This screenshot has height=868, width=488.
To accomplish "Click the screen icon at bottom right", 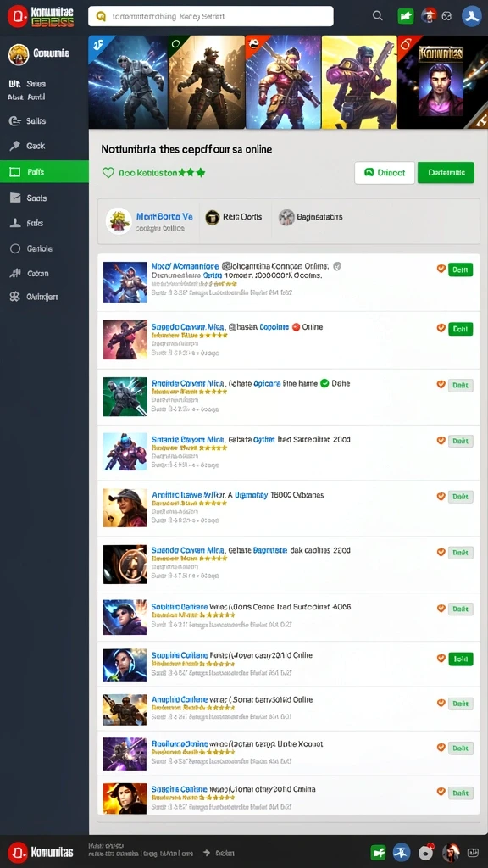I will click(473, 853).
